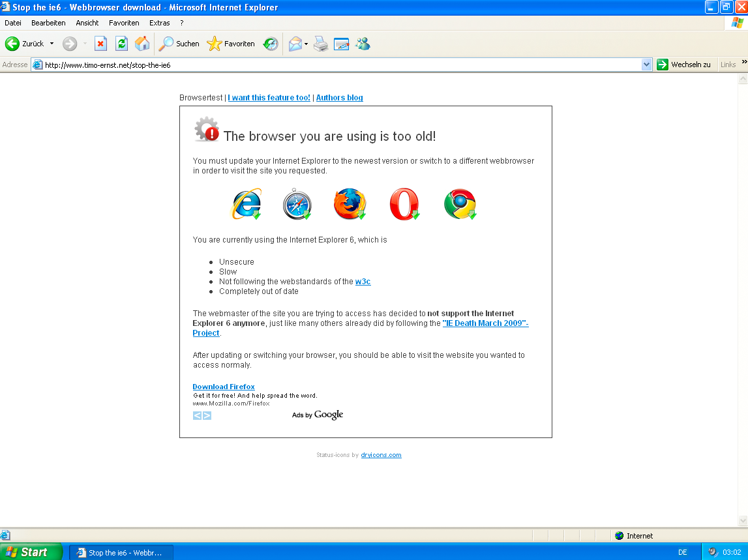Visit the dryicons.com link
The height and width of the screenshot is (560, 748).
[x=381, y=455]
